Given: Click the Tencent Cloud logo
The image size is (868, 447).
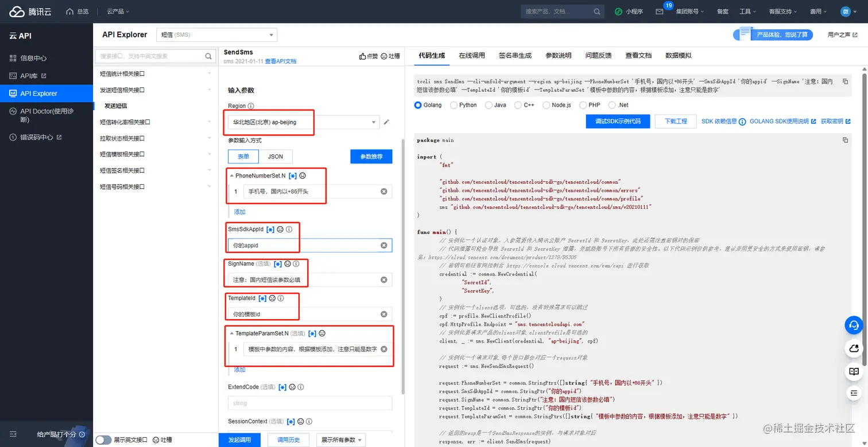Looking at the screenshot, I should 29,11.
